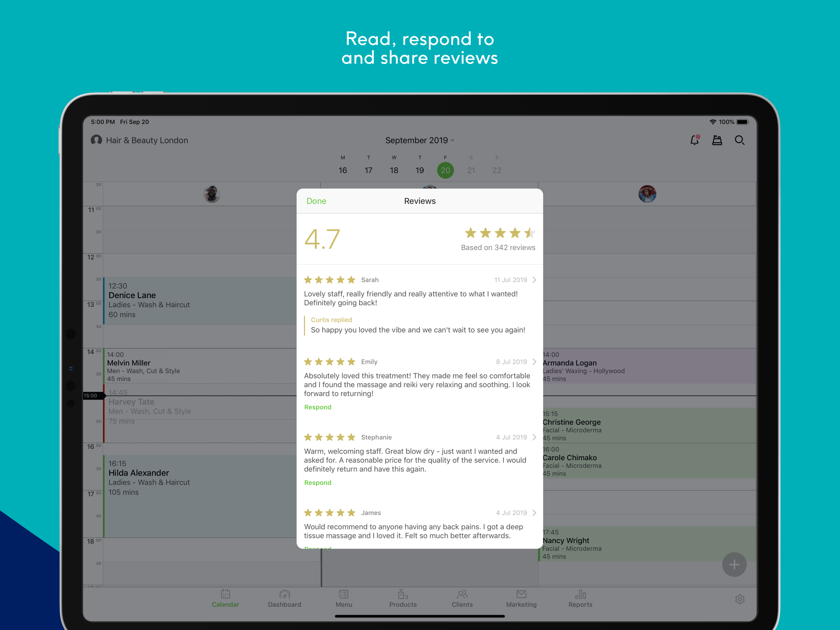Go to the Products tab
Screen dimensions: 840x630
403,598
